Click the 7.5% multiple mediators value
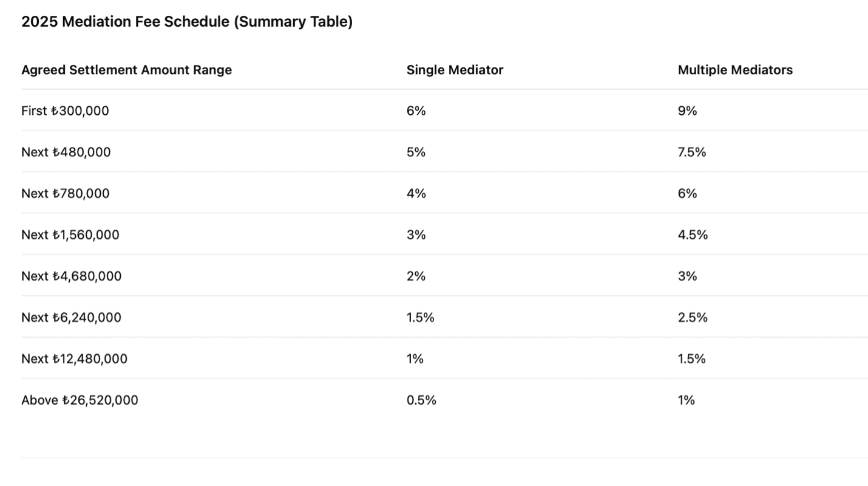Image resolution: width=868 pixels, height=486 pixels. pyautogui.click(x=692, y=152)
